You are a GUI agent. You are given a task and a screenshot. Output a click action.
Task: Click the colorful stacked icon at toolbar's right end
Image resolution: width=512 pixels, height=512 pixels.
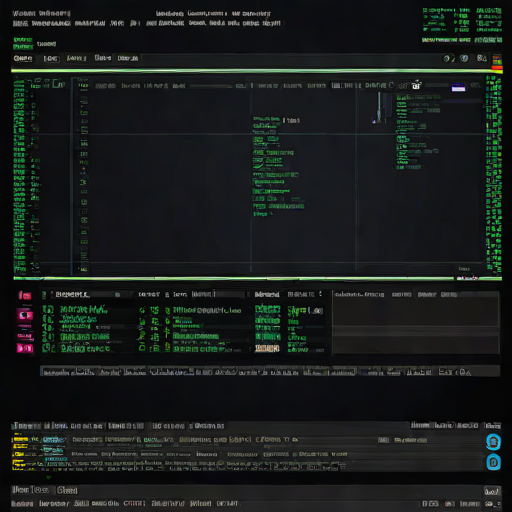497,61
